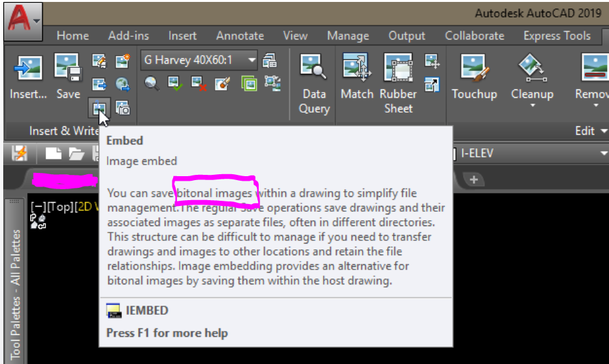Click the 'Autodesk AutoCAD 2019' title text
The width and height of the screenshot is (609, 364).
538,13
